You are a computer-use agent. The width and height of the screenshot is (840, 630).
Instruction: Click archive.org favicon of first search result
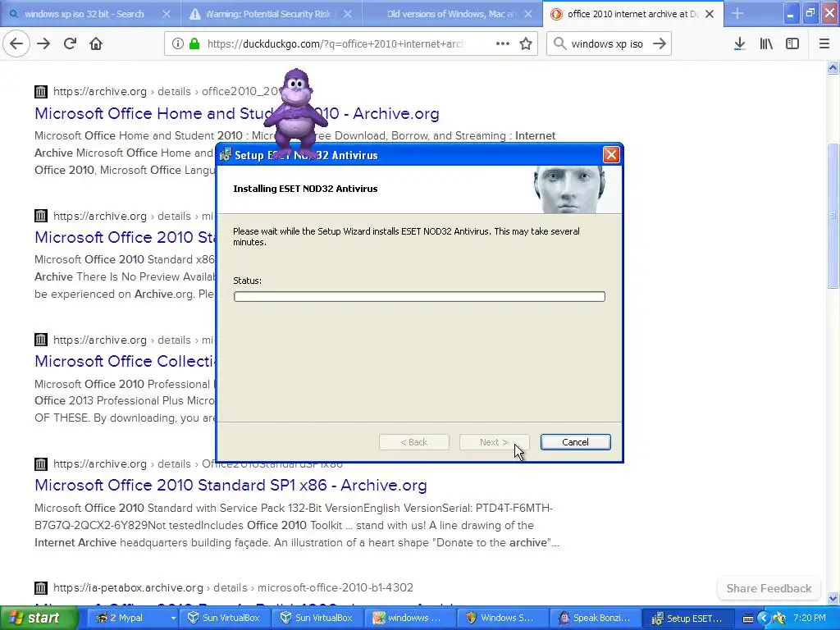tap(41, 91)
